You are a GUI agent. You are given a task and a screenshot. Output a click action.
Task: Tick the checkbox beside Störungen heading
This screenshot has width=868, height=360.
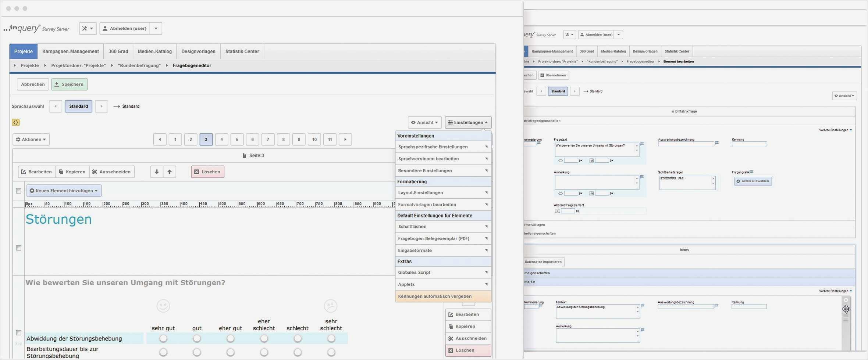pyautogui.click(x=19, y=248)
